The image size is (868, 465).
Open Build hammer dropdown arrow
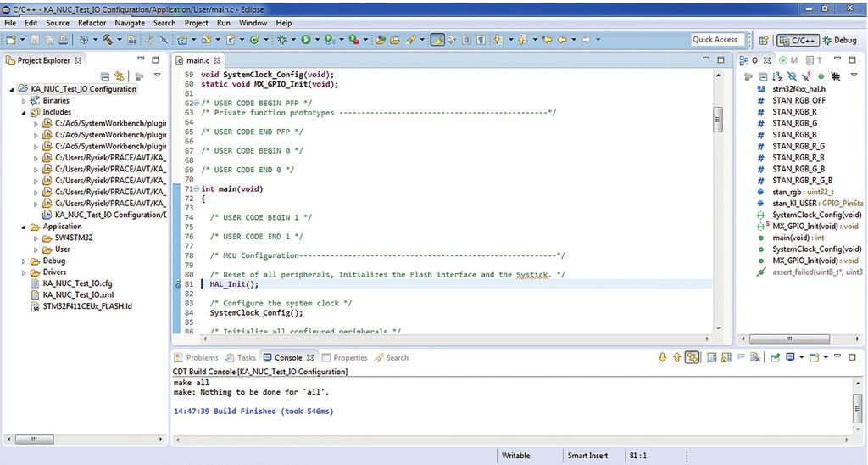[119, 40]
